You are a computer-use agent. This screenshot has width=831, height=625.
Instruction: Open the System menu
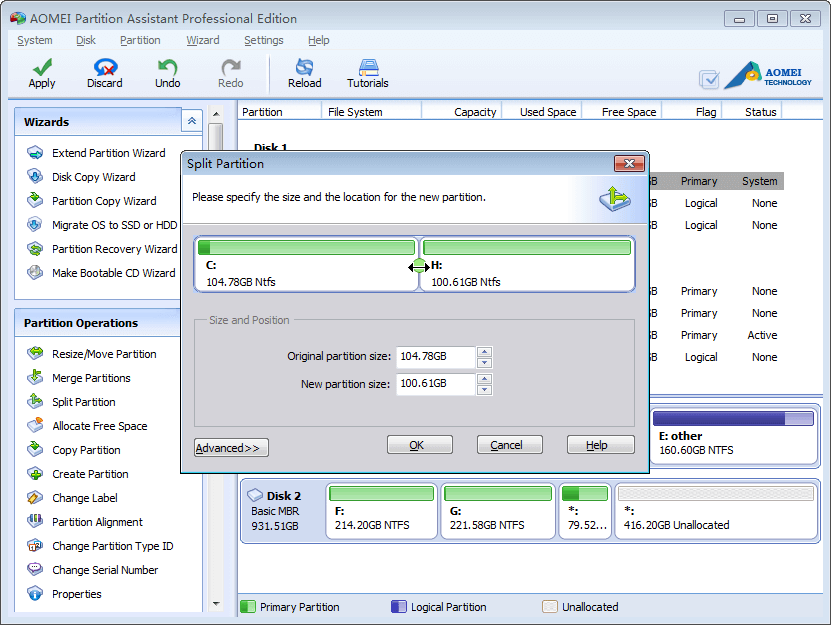coord(35,40)
